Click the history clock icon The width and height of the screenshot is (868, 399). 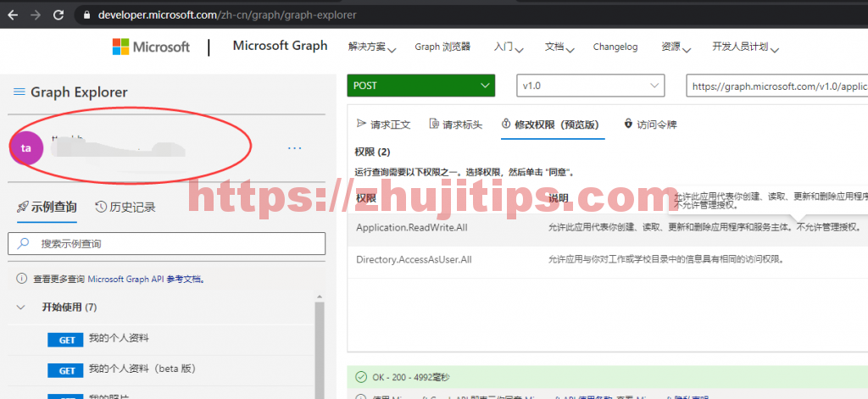coord(101,207)
